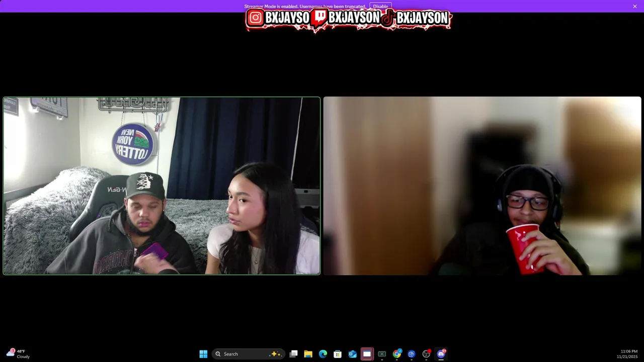The height and width of the screenshot is (362, 644).
Task: Switch to Google Chrome in the taskbar
Action: (397, 354)
